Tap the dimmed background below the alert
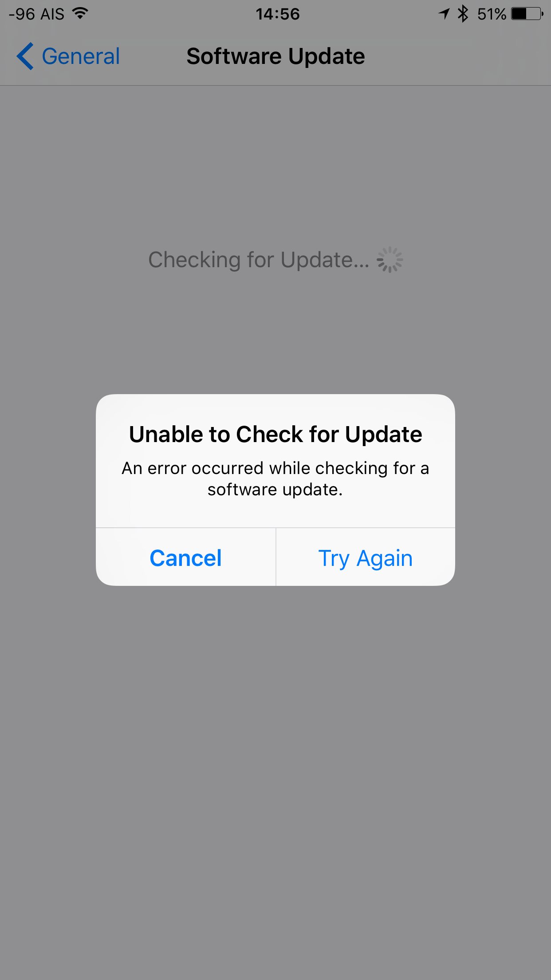 coord(275,781)
